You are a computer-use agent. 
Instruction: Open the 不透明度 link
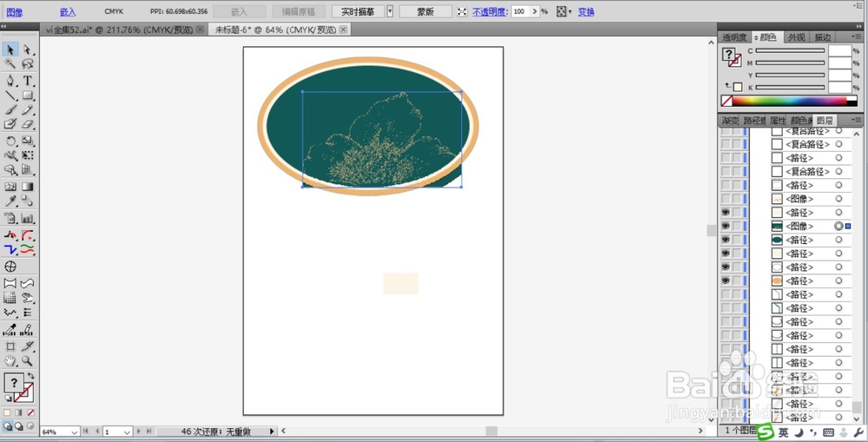(x=490, y=11)
